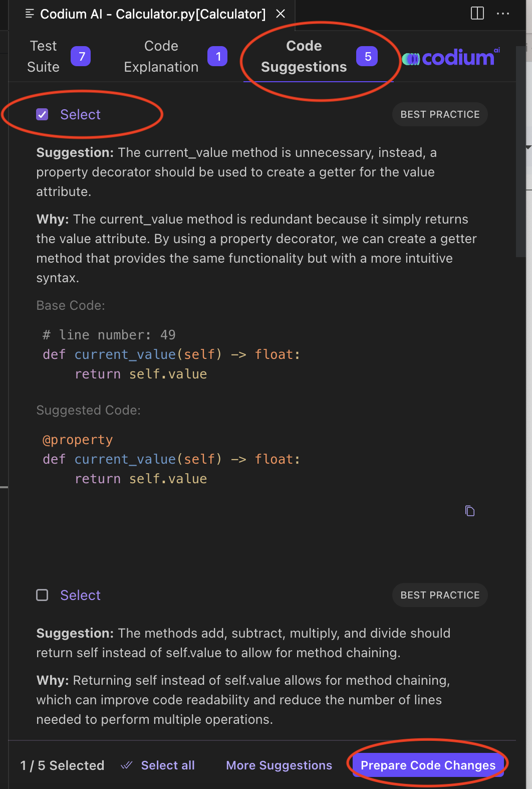532x789 pixels.
Task: Click the badge showing 1 on Code Explanation
Action: [218, 56]
